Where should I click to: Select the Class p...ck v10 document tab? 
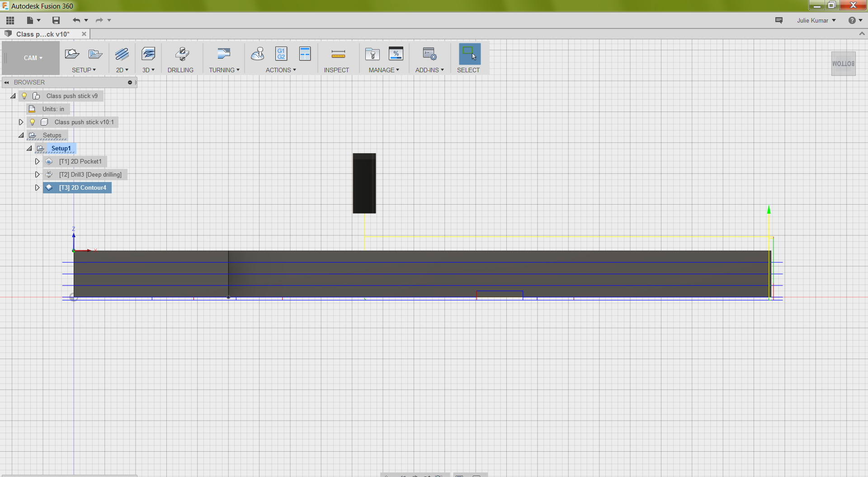[x=42, y=34]
